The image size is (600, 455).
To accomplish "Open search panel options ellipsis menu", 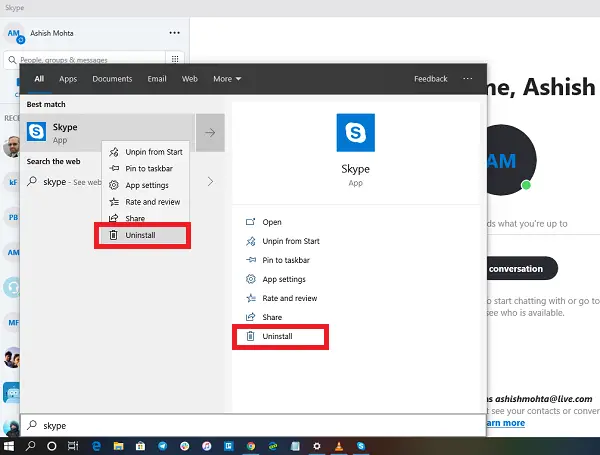I will point(468,78).
